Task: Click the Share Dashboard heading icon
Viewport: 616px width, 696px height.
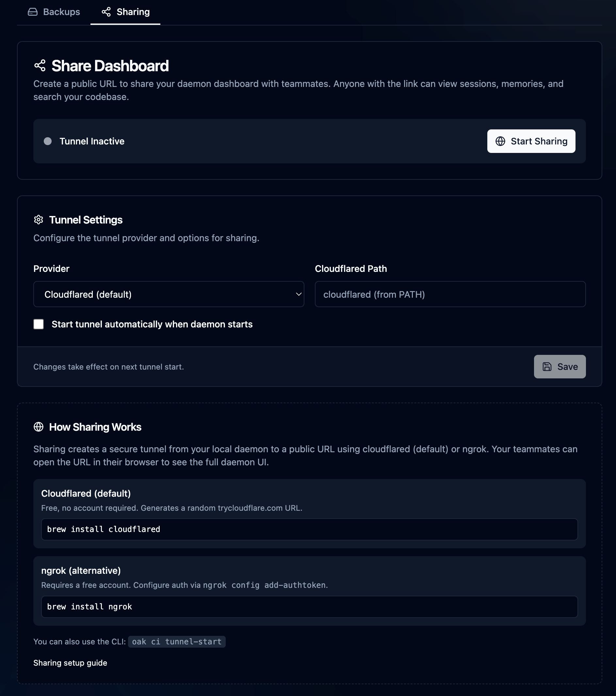Action: pyautogui.click(x=40, y=66)
